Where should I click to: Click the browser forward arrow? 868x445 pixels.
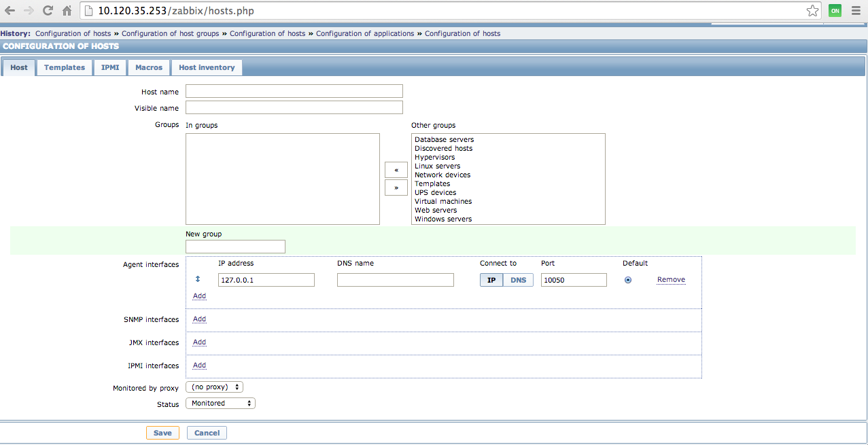(x=29, y=10)
